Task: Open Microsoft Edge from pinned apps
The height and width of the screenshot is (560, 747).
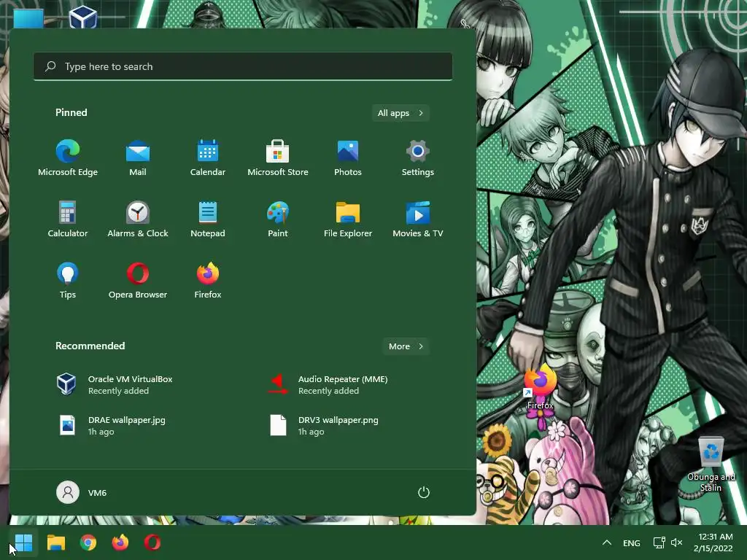Action: 68,158
